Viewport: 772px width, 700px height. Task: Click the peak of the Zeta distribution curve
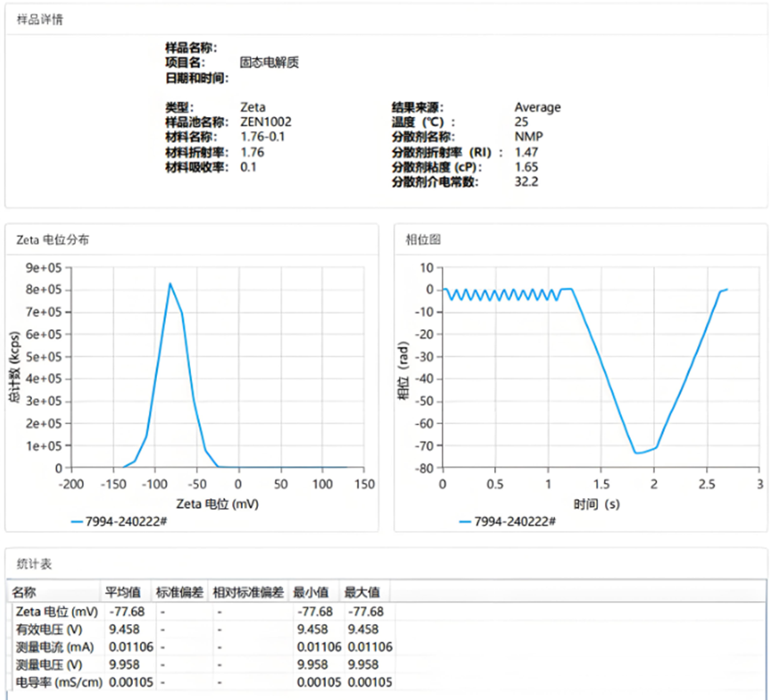(x=170, y=284)
